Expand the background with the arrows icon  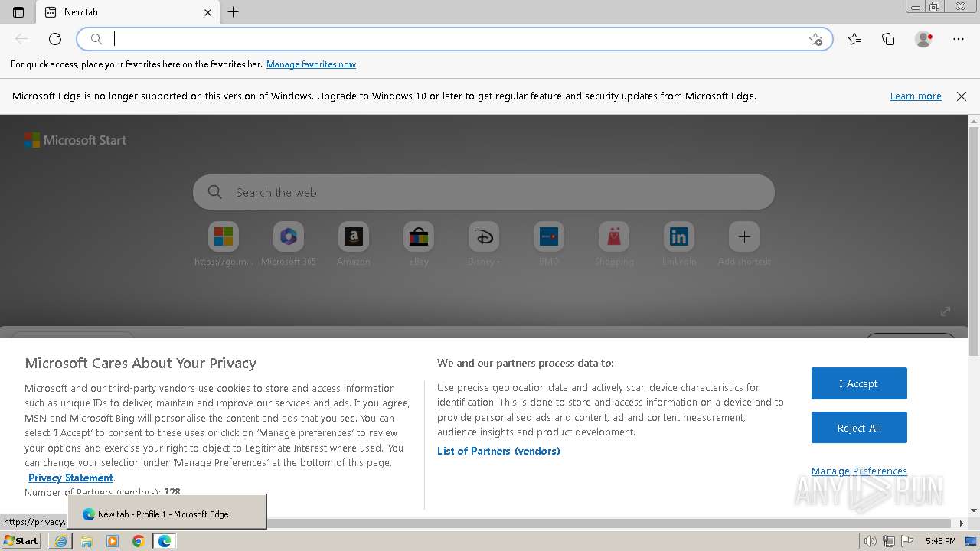coord(946,311)
